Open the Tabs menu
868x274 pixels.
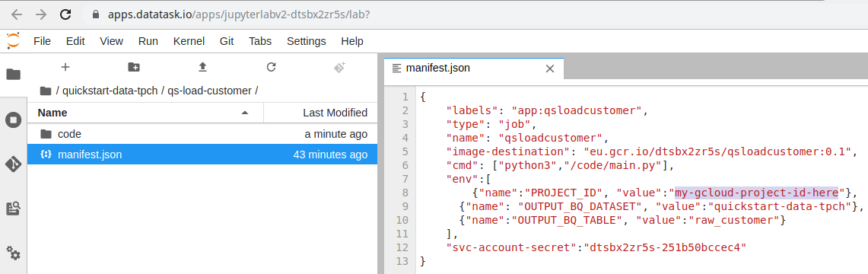tap(260, 41)
